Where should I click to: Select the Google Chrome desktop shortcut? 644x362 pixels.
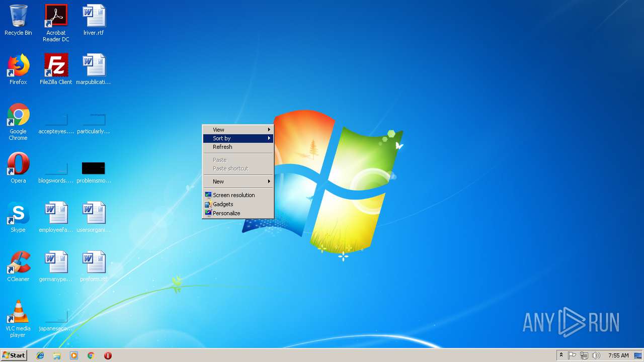(18, 122)
